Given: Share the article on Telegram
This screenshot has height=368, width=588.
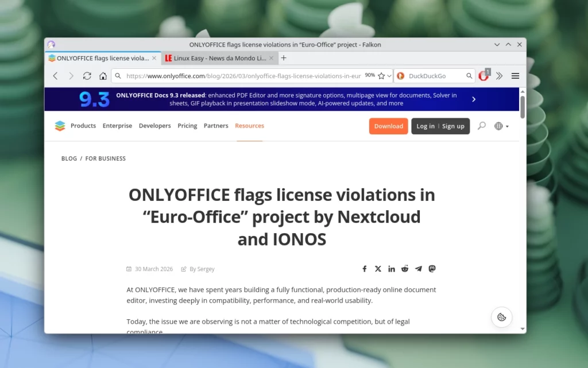Looking at the screenshot, I should coord(418,269).
